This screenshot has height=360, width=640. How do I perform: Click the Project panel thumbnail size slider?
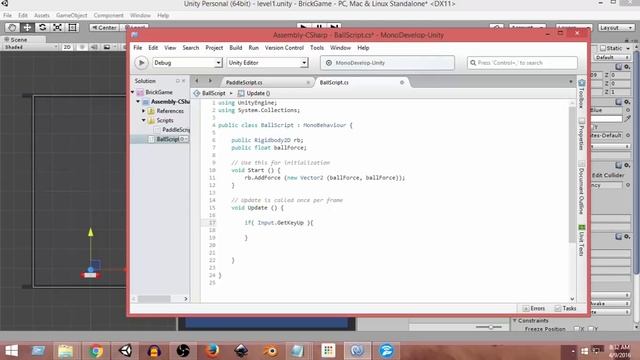pyautogui.click(x=490, y=327)
